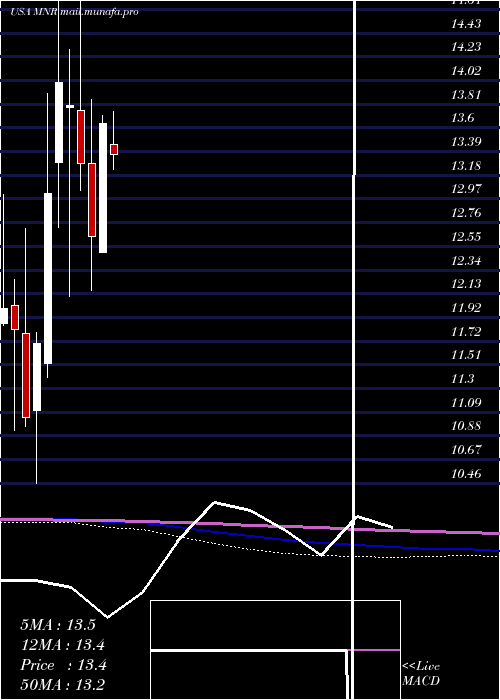Click the 11.09 price axis label
Image resolution: width=500 pixels, height=700 pixels.
(x=466, y=403)
